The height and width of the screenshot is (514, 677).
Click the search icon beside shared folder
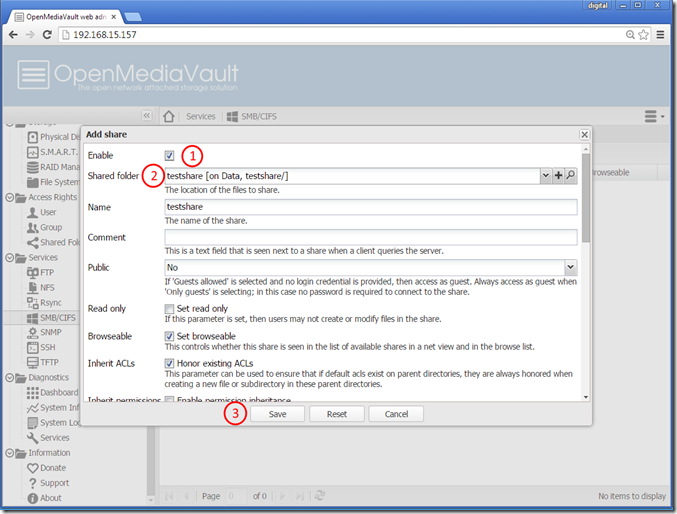coord(571,175)
